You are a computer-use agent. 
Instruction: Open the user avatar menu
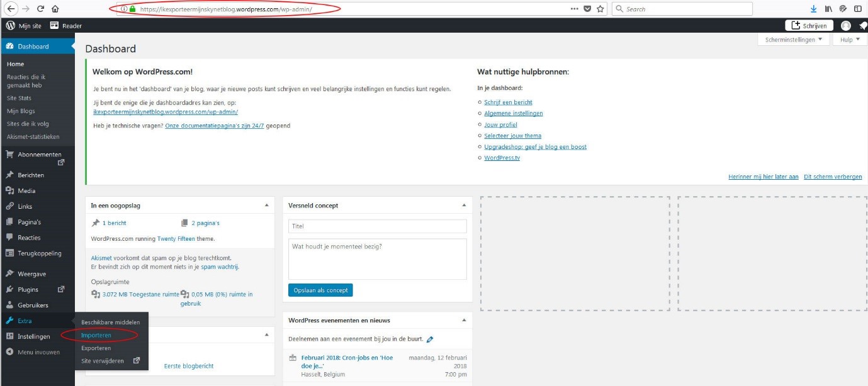(x=846, y=26)
